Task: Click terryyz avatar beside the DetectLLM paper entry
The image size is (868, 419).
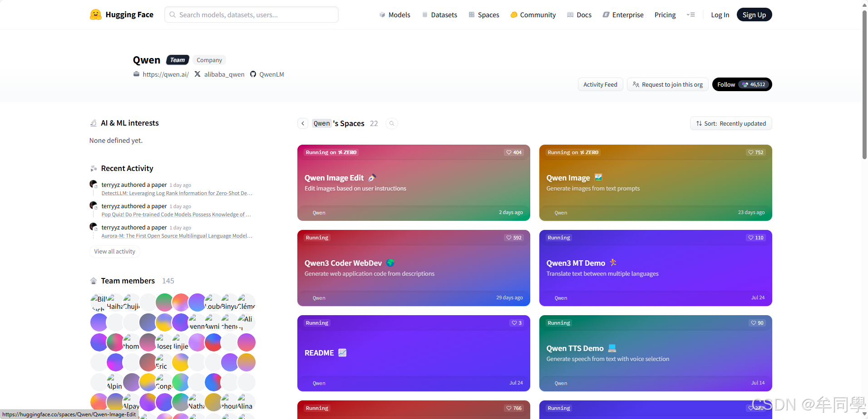Action: coord(94,184)
